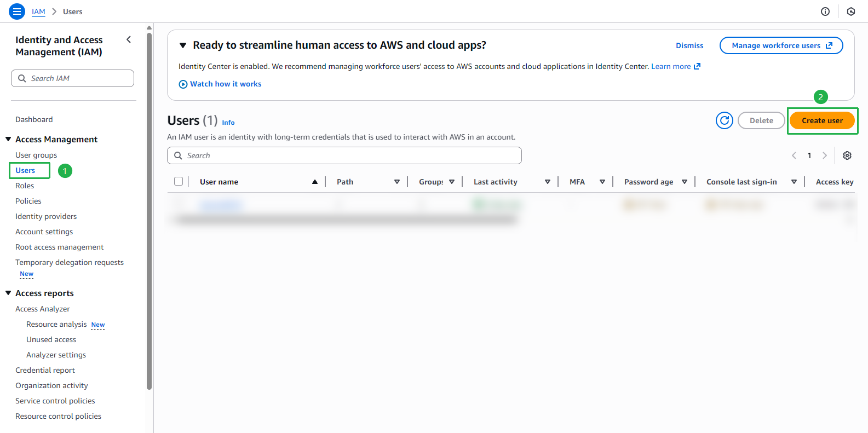Go to previous page arrow in pagination
This screenshot has width=868, height=433.
794,155
